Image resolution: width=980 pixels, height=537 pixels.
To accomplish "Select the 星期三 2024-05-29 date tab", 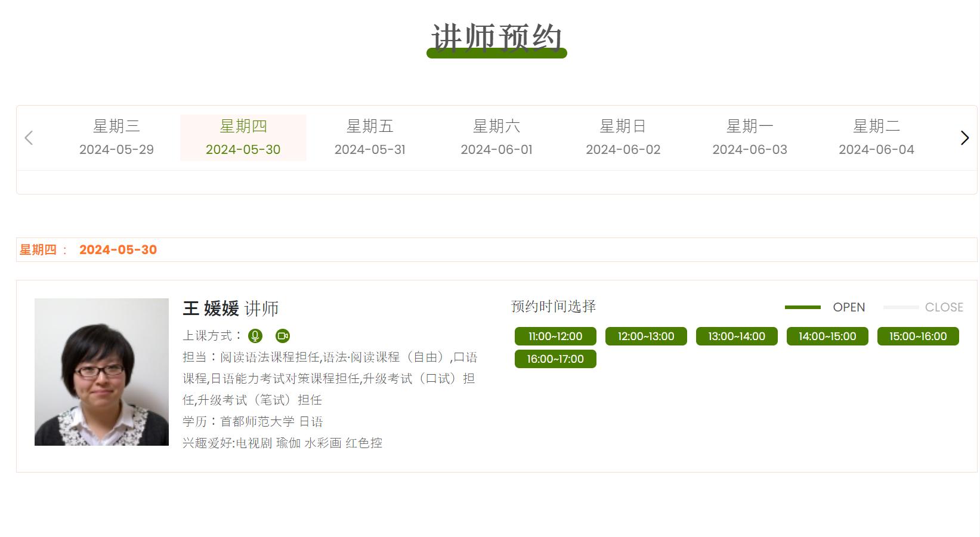I will coord(116,138).
